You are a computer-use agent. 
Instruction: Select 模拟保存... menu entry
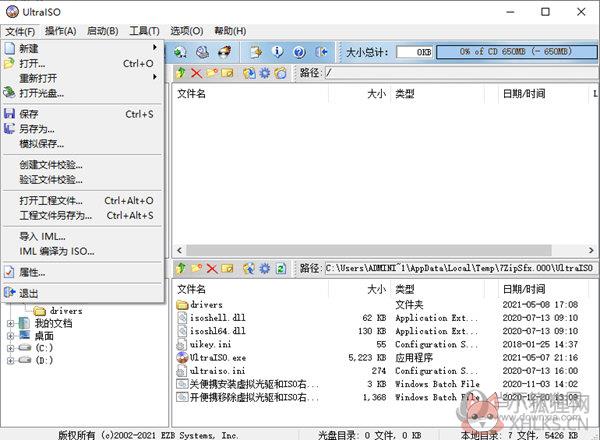(83, 144)
